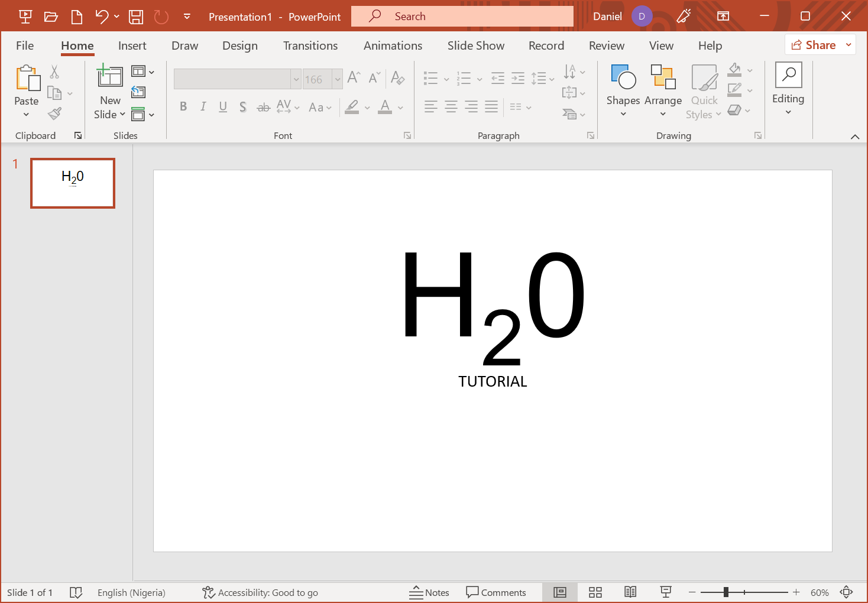Viewport: 868px width, 603px height.
Task: Expand the font size dropdown
Action: [337, 79]
